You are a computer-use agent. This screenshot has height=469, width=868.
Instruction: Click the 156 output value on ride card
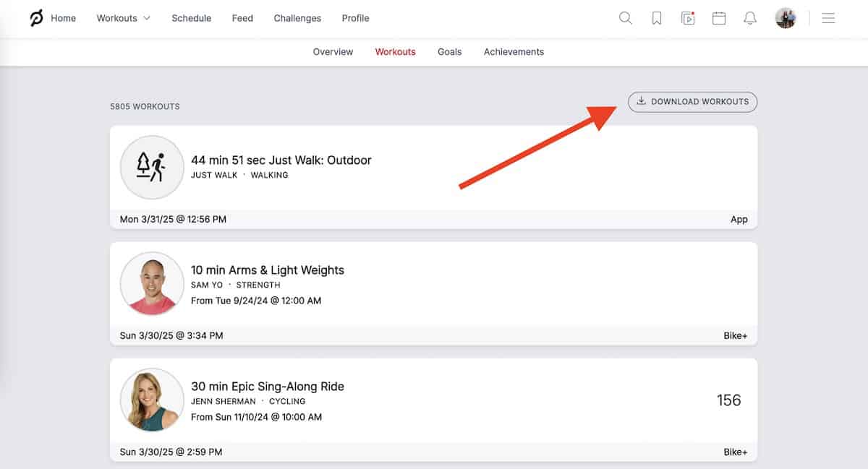pyautogui.click(x=728, y=400)
